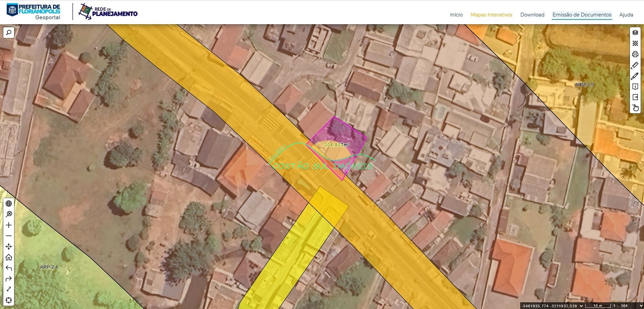Go to Emissão de Documentos tab
Screen dimensions: 644x309
coord(582,15)
